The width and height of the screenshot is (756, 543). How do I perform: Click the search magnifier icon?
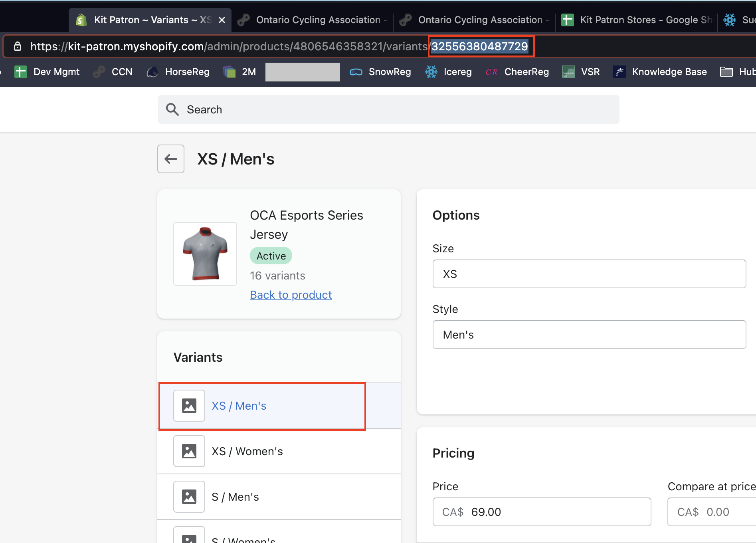[x=172, y=109]
